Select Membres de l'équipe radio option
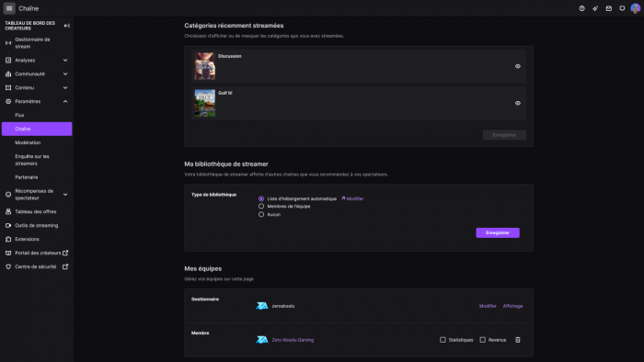The image size is (644, 362). tap(261, 206)
